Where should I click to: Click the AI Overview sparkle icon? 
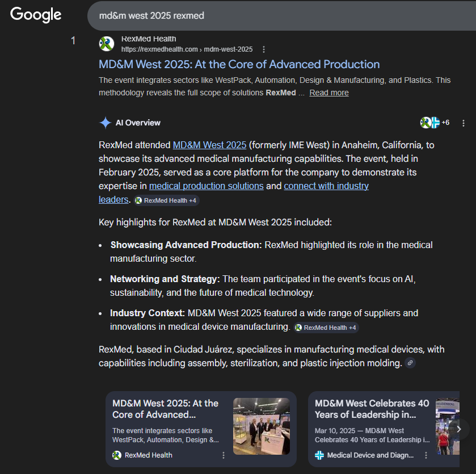[106, 123]
